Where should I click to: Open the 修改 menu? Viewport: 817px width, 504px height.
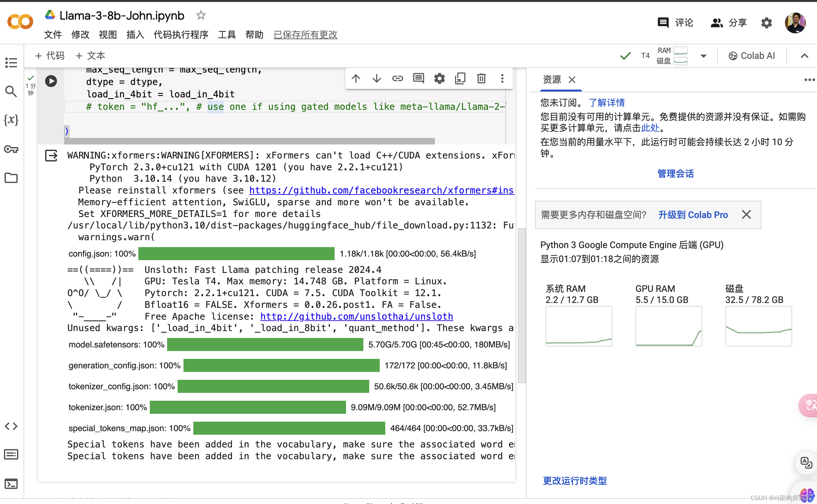[x=80, y=35]
